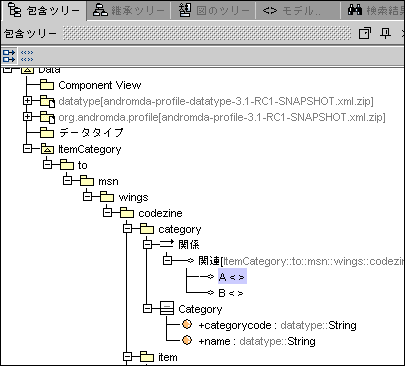Select the ItemCategory tree label
Screen dimensions: 405x366
pyautogui.click(x=90, y=149)
